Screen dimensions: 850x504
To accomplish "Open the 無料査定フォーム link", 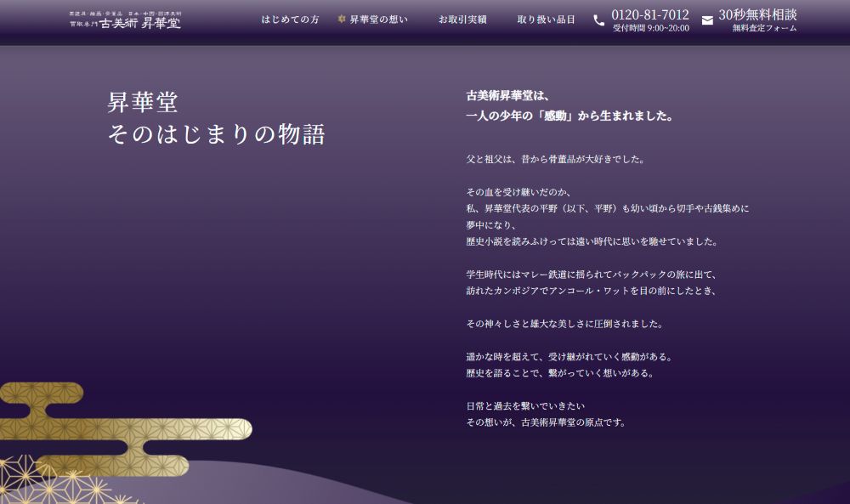I will [764, 28].
